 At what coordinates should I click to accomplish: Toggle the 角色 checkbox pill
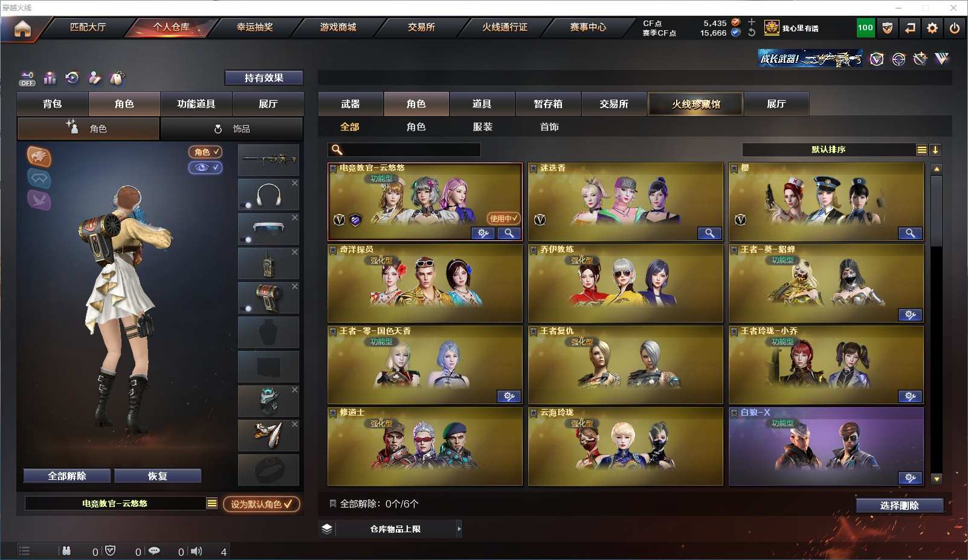click(205, 152)
